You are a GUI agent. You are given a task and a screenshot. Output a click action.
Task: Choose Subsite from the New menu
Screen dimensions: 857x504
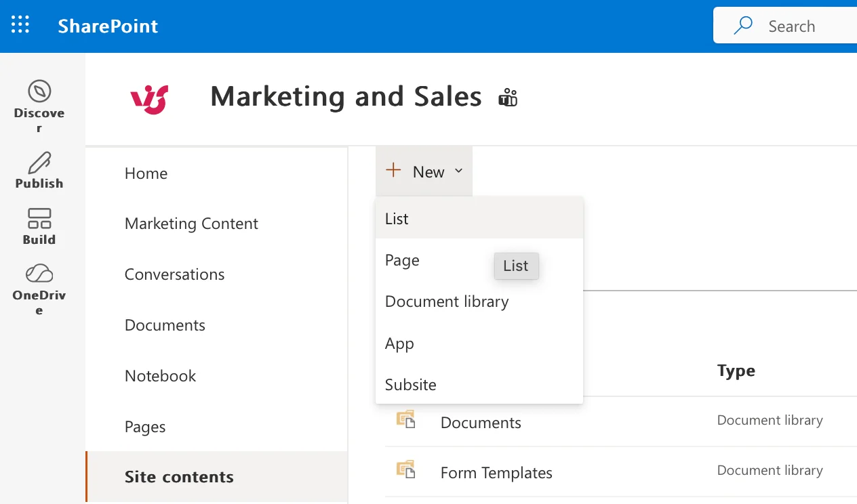click(479, 384)
